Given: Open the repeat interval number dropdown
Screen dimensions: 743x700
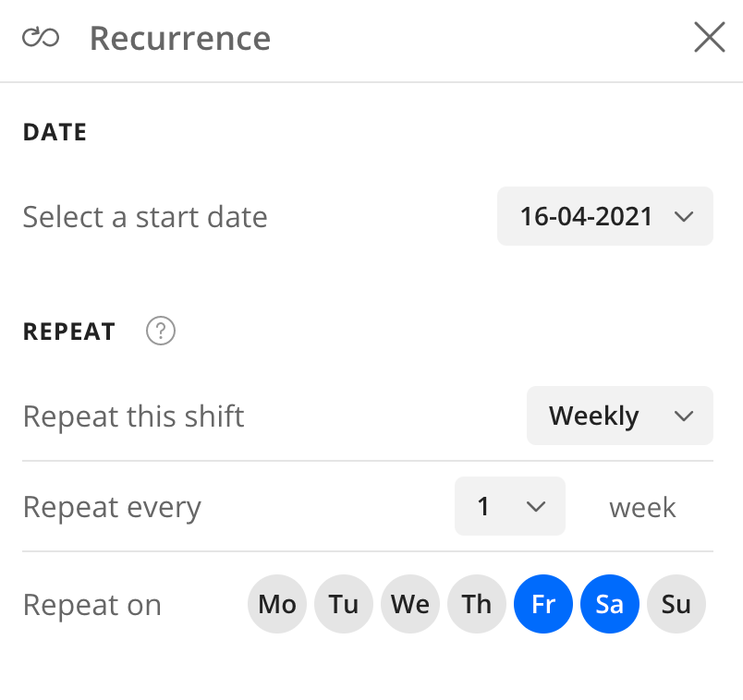Looking at the screenshot, I should [x=509, y=506].
